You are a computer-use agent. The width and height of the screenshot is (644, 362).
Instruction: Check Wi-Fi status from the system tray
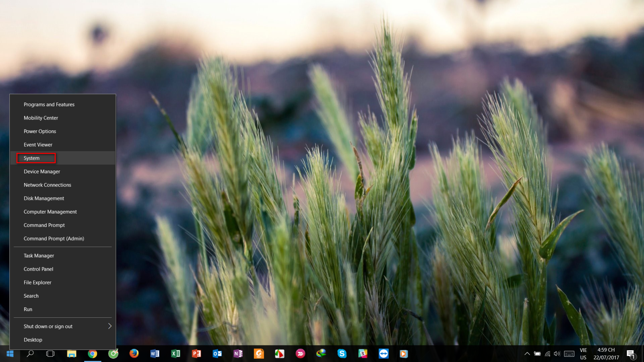pyautogui.click(x=547, y=354)
